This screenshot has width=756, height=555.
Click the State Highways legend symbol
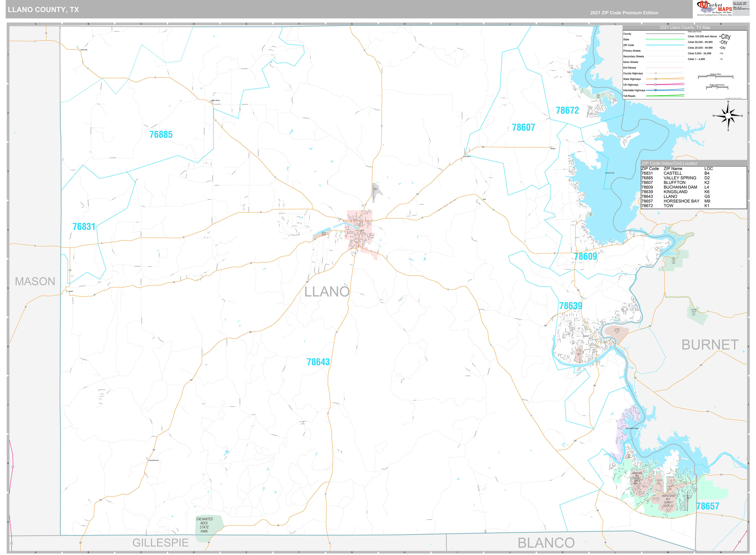click(656, 79)
